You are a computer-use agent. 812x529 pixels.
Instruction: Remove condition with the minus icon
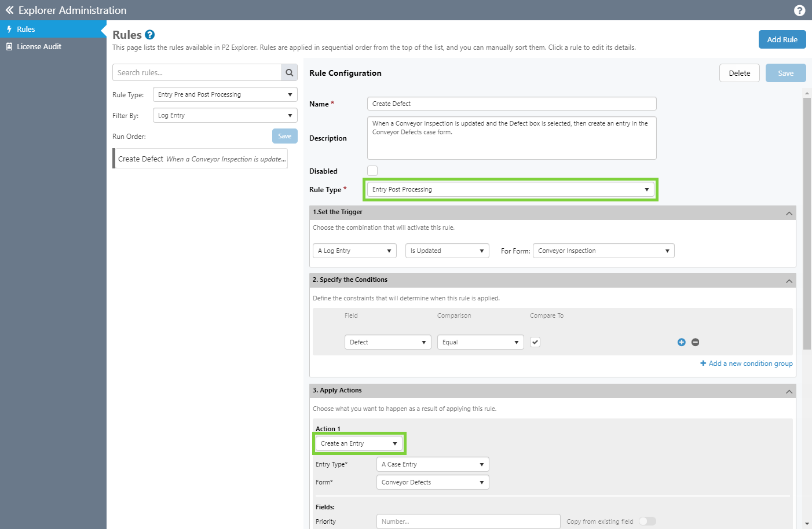click(x=695, y=343)
